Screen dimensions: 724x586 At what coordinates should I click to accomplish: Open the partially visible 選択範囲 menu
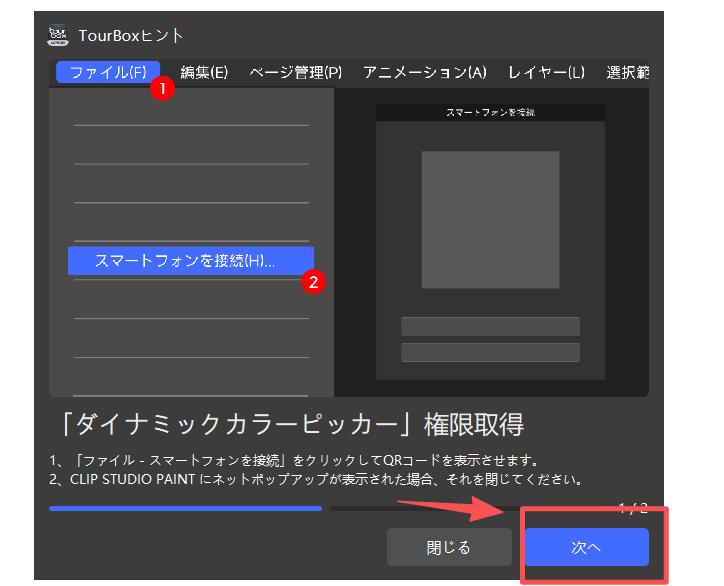coord(627,72)
